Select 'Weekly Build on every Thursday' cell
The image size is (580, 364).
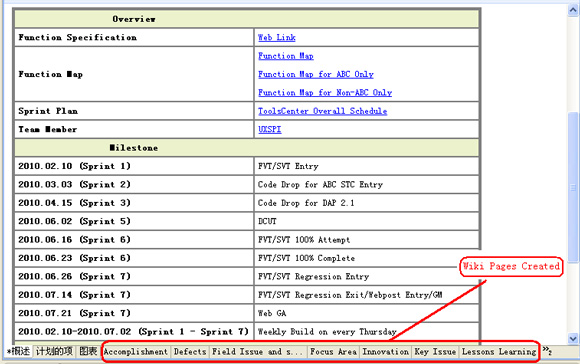pyautogui.click(x=367, y=331)
